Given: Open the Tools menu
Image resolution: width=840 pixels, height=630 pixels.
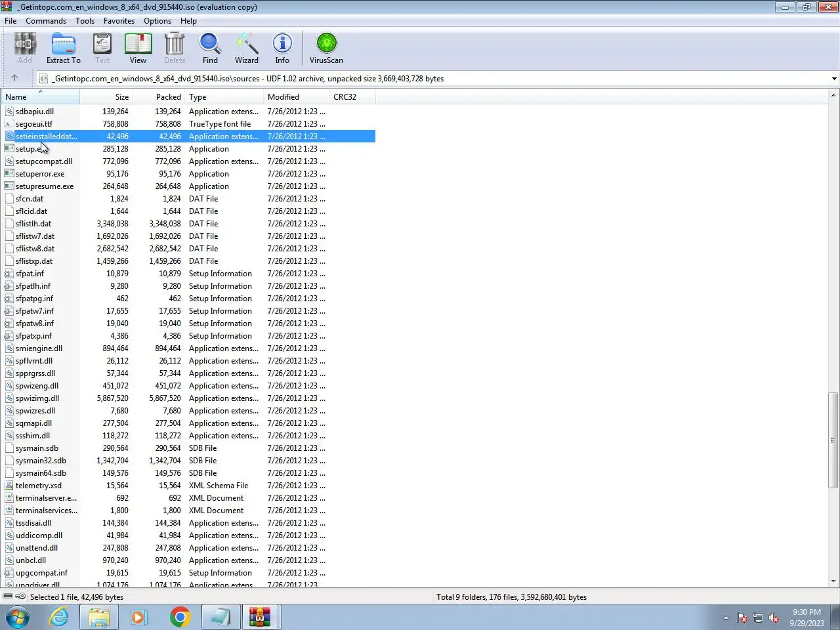Looking at the screenshot, I should click(x=85, y=21).
